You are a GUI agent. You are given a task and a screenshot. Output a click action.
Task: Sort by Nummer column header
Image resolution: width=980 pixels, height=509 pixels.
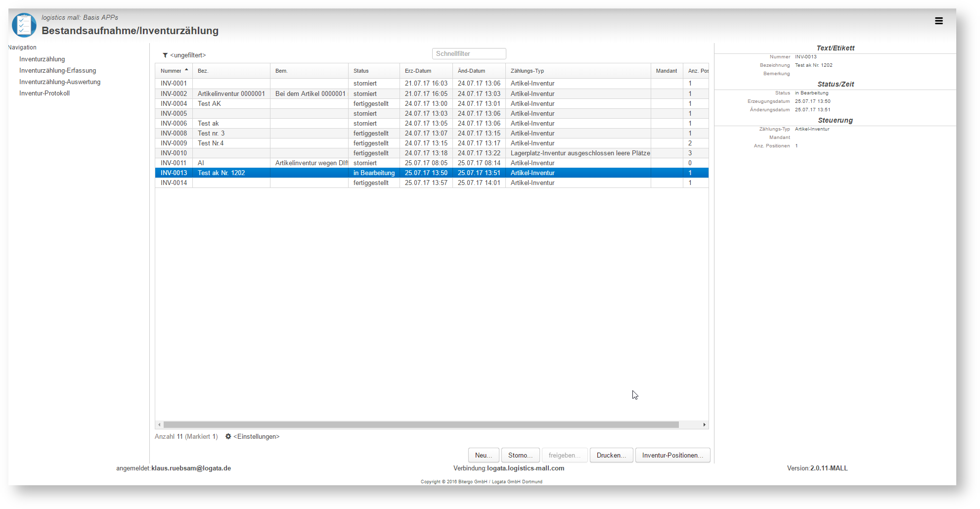click(174, 71)
